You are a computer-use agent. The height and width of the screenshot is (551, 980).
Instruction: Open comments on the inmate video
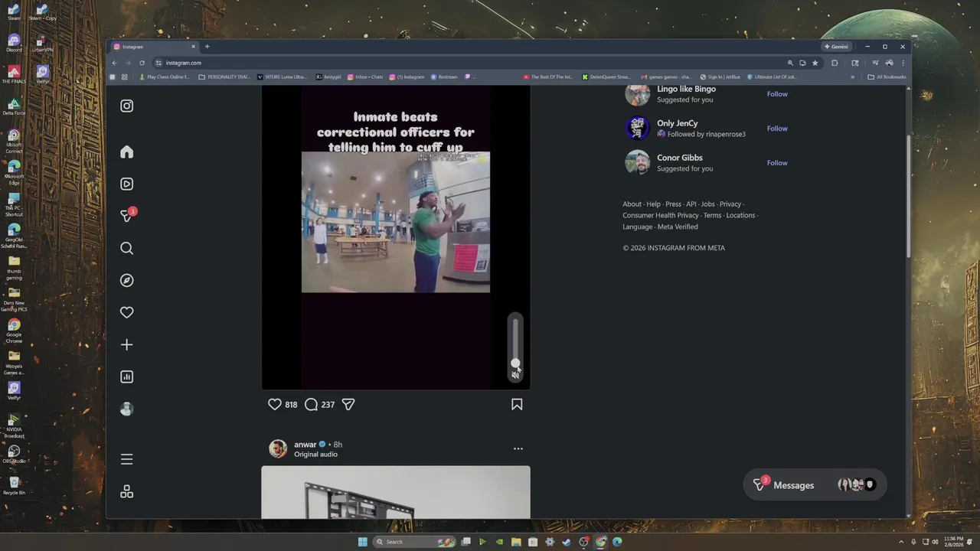tap(311, 404)
